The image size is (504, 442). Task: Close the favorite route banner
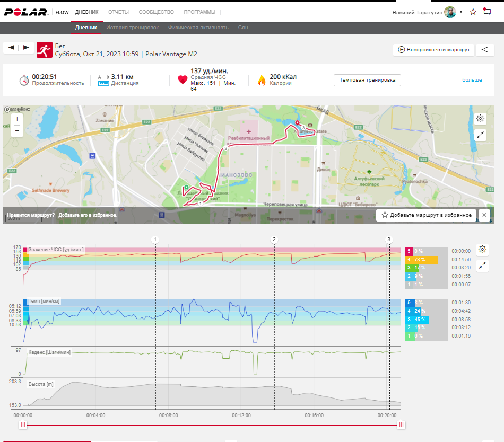484,215
